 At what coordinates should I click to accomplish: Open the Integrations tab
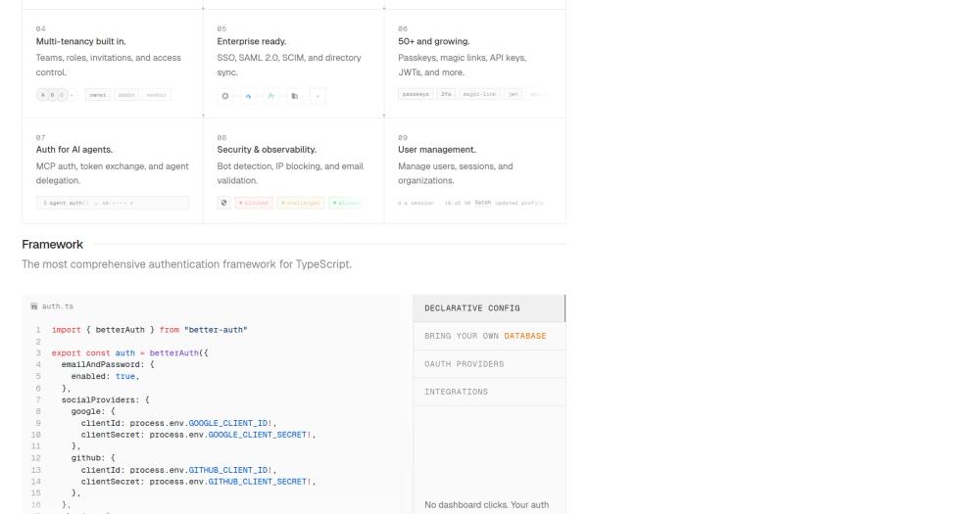(489, 393)
